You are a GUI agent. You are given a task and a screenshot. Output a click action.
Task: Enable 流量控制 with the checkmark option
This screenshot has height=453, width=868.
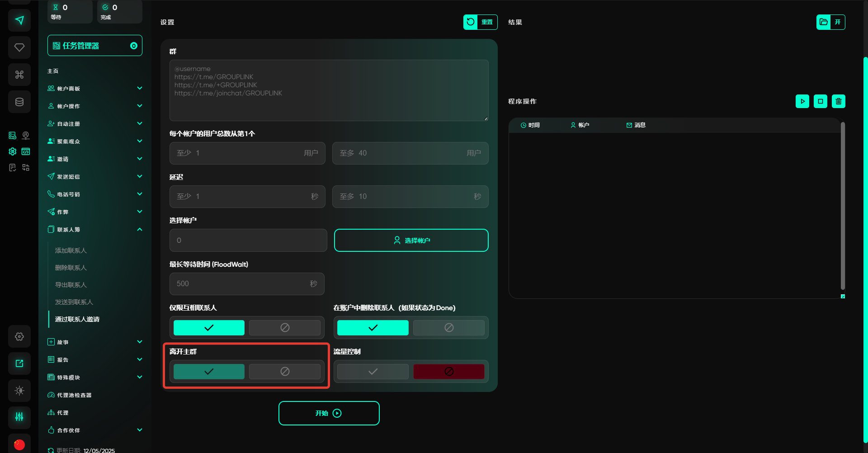tap(373, 372)
